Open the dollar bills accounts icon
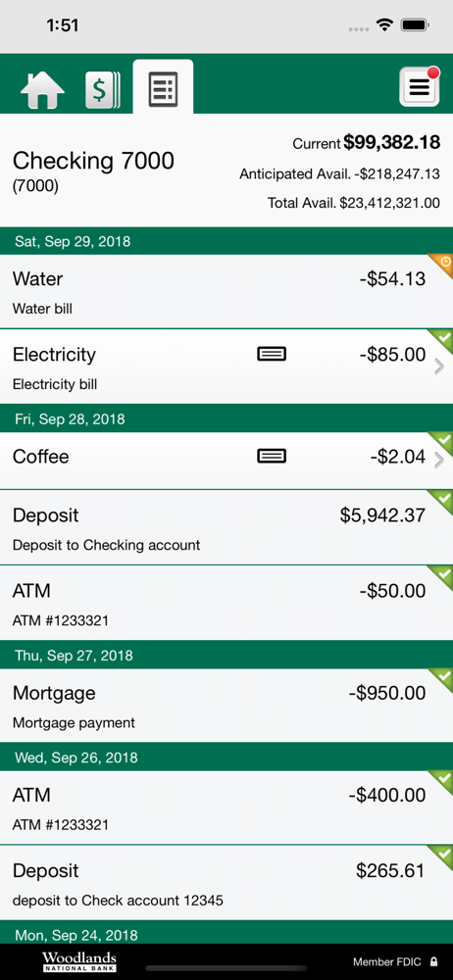Screen dimensions: 453x980 point(103,90)
